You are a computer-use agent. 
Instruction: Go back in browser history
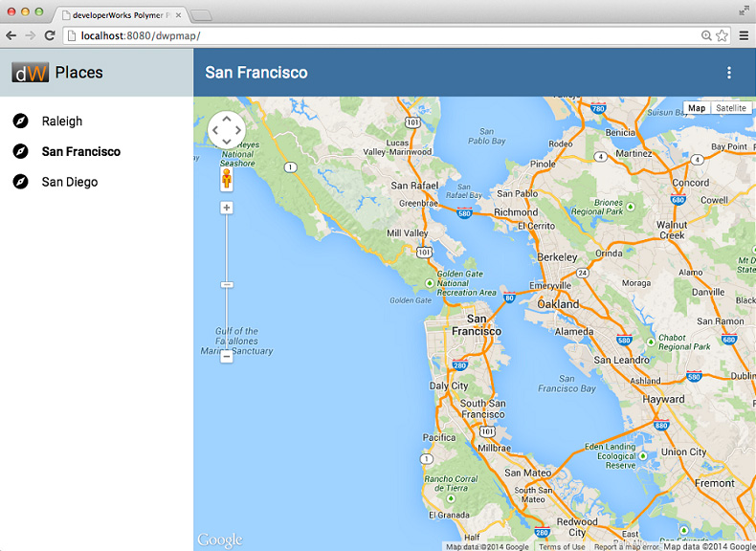tap(11, 35)
